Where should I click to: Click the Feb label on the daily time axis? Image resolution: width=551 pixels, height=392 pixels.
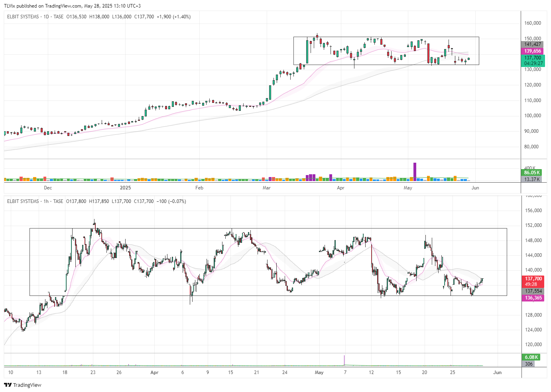[199, 188]
